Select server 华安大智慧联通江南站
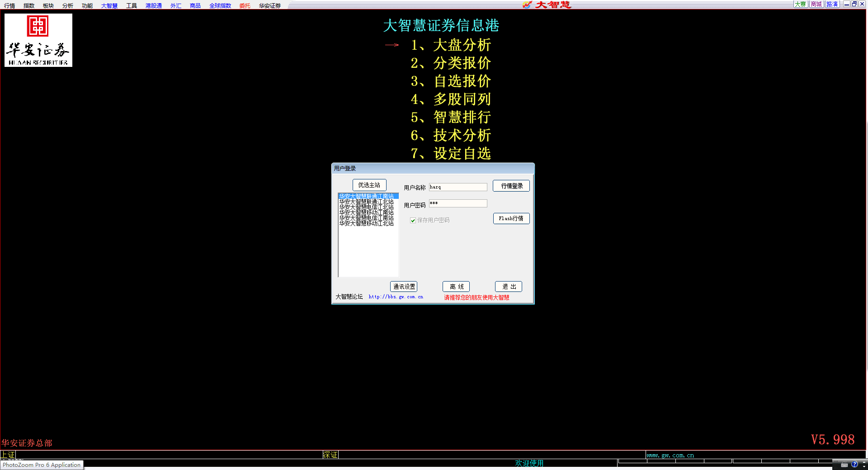 [x=368, y=196]
